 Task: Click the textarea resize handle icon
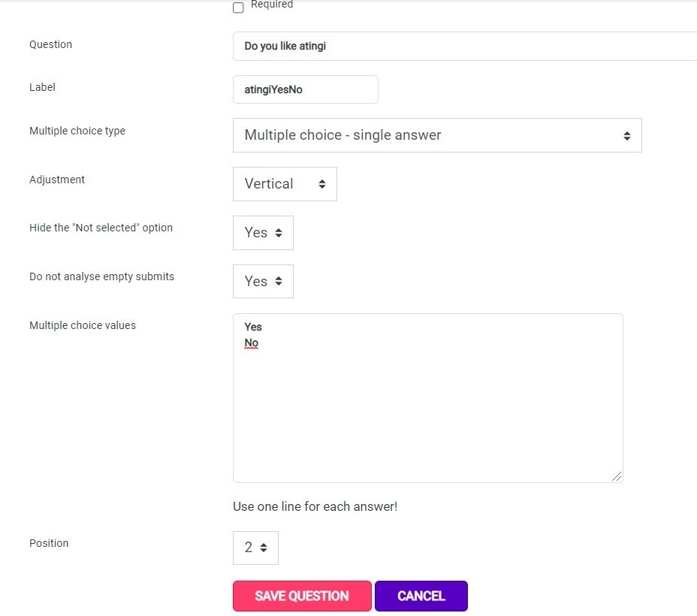pyautogui.click(x=616, y=476)
